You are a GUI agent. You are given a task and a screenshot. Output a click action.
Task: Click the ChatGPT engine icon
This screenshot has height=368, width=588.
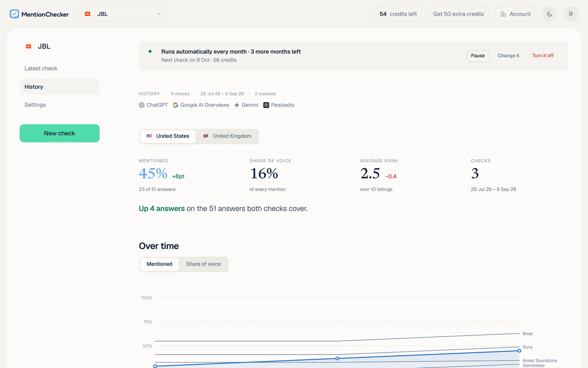point(142,105)
